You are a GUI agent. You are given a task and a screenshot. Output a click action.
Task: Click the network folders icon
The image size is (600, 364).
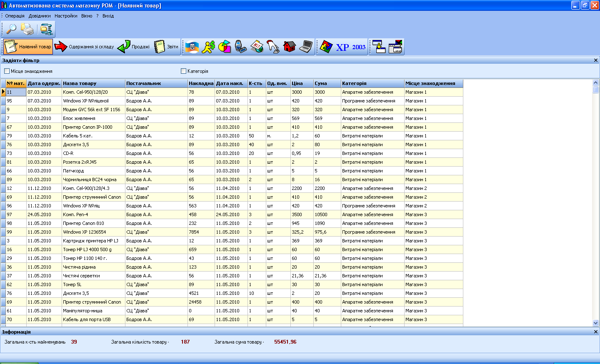coord(46,29)
